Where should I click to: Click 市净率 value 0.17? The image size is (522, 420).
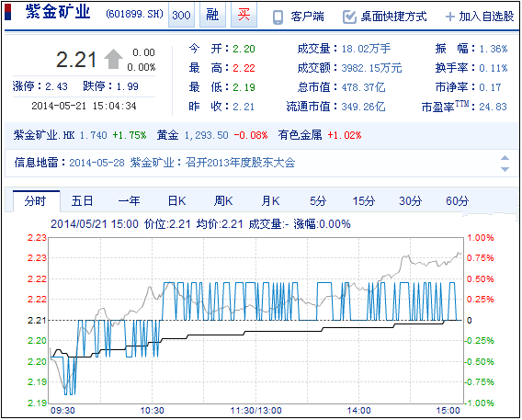tap(490, 87)
